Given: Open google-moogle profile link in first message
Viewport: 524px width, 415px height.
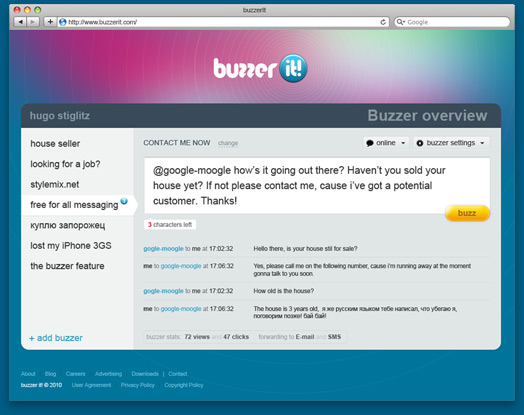Looking at the screenshot, I should (x=163, y=249).
